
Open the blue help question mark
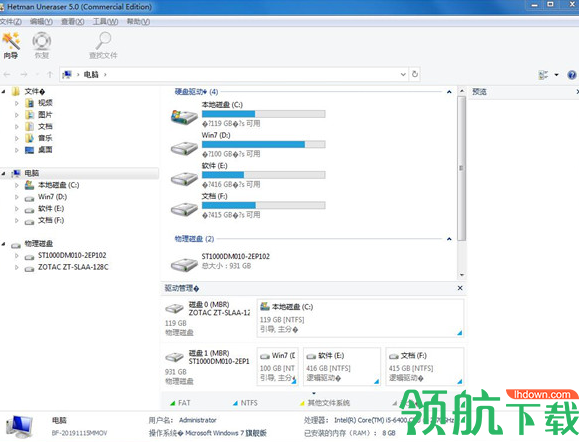click(572, 75)
